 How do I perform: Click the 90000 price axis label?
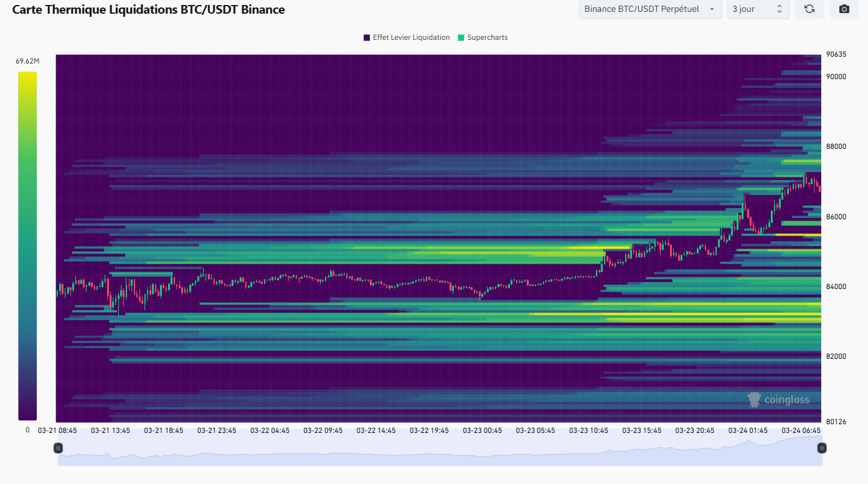click(x=836, y=77)
